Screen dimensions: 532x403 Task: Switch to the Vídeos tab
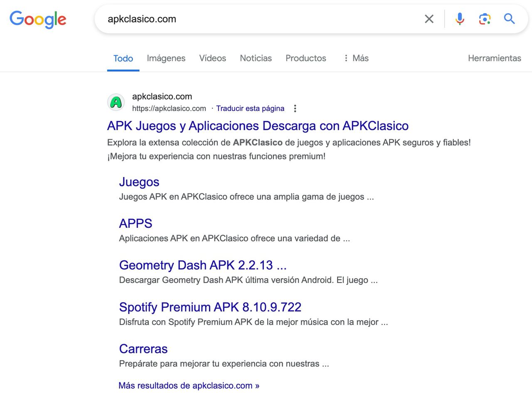tap(212, 58)
